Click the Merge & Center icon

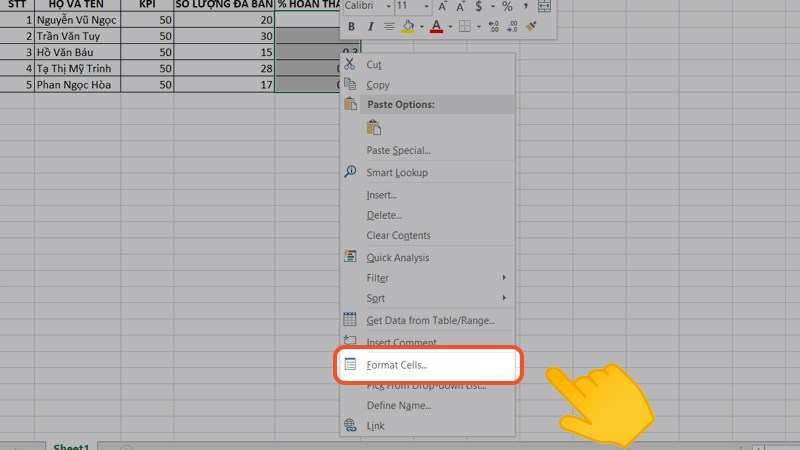click(x=545, y=6)
